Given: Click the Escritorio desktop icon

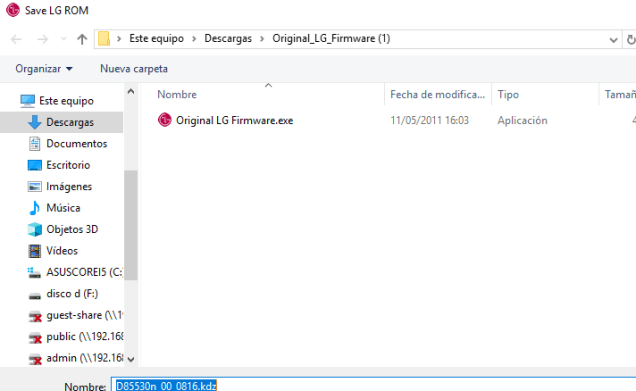Looking at the screenshot, I should (x=34, y=165).
